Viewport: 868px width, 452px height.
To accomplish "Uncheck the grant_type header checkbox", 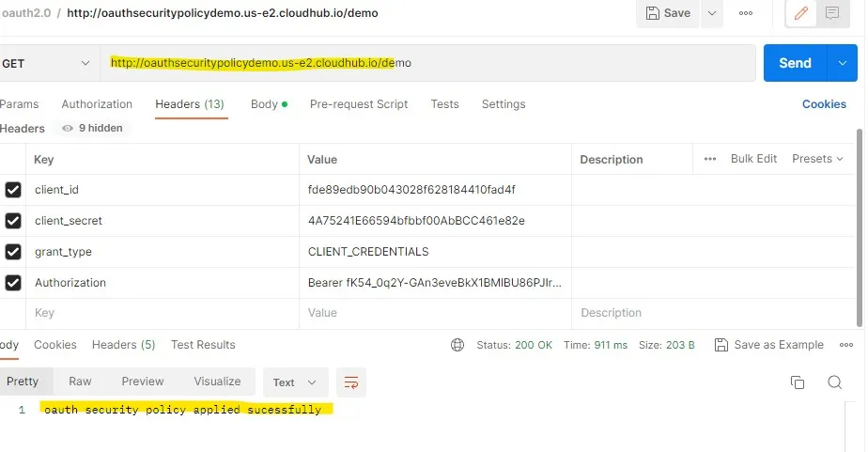I will click(13, 252).
